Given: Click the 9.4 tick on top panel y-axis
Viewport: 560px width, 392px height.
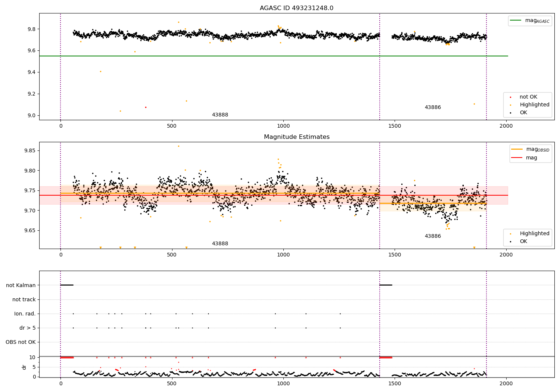Looking at the screenshot, I should (32, 72).
